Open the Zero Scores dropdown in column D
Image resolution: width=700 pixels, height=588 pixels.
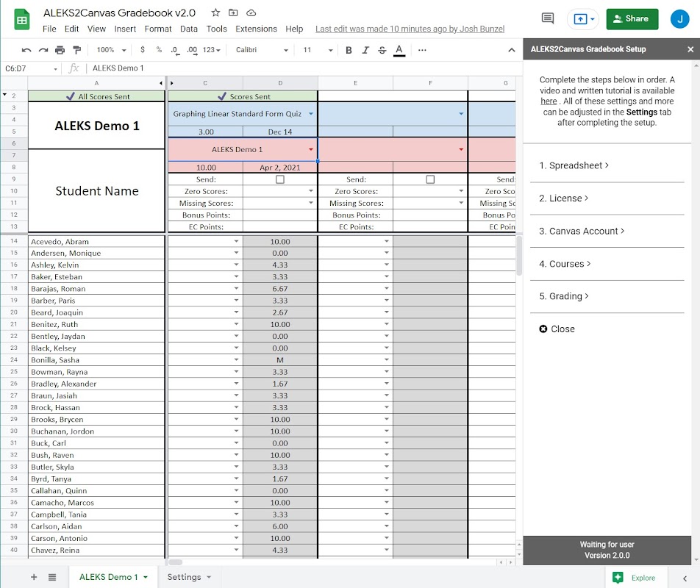pos(311,191)
